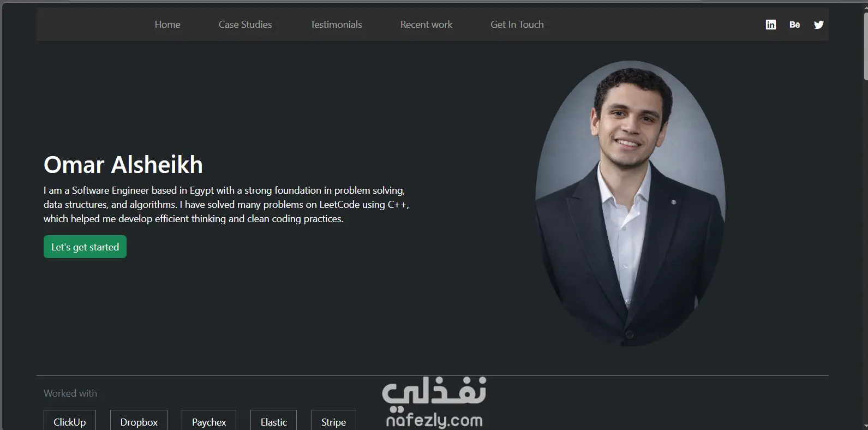Viewport: 868px width, 430px height.
Task: Open the Twitter bird icon
Action: pyautogui.click(x=818, y=25)
